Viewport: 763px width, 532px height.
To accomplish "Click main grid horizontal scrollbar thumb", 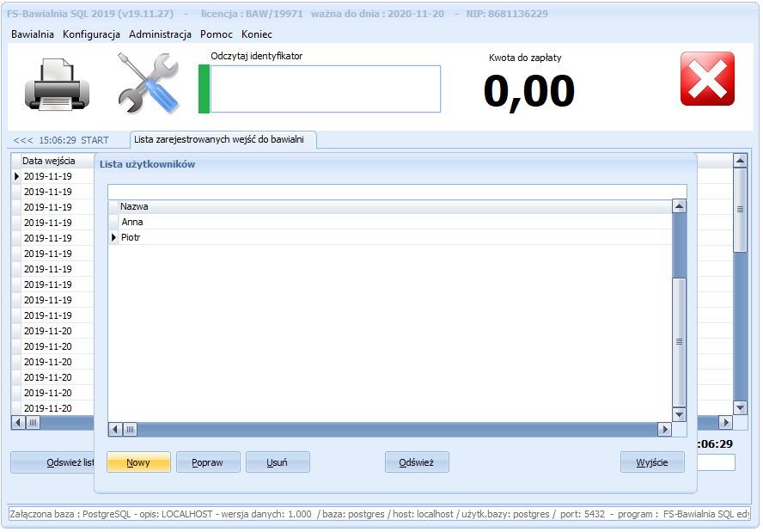I will pyautogui.click(x=33, y=422).
